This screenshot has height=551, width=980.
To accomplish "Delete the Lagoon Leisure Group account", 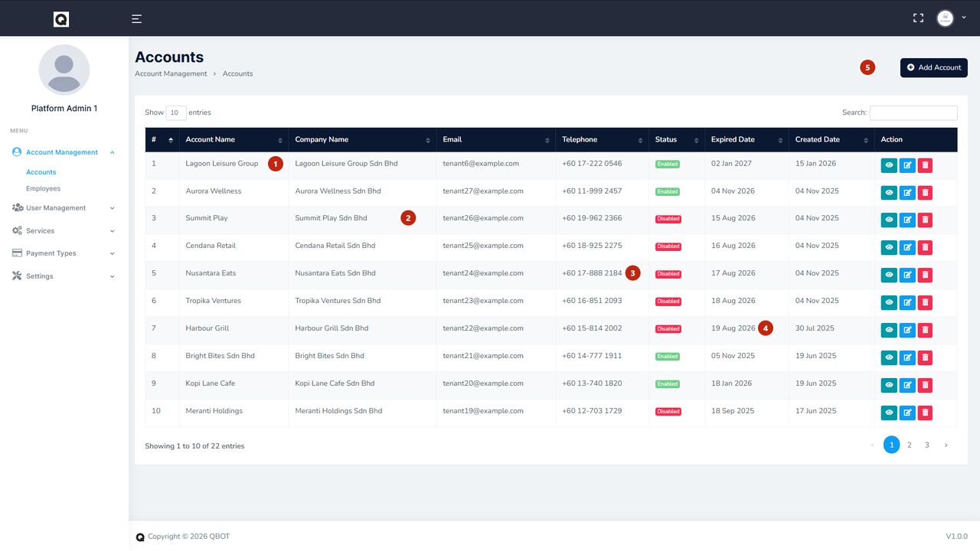I will point(925,165).
